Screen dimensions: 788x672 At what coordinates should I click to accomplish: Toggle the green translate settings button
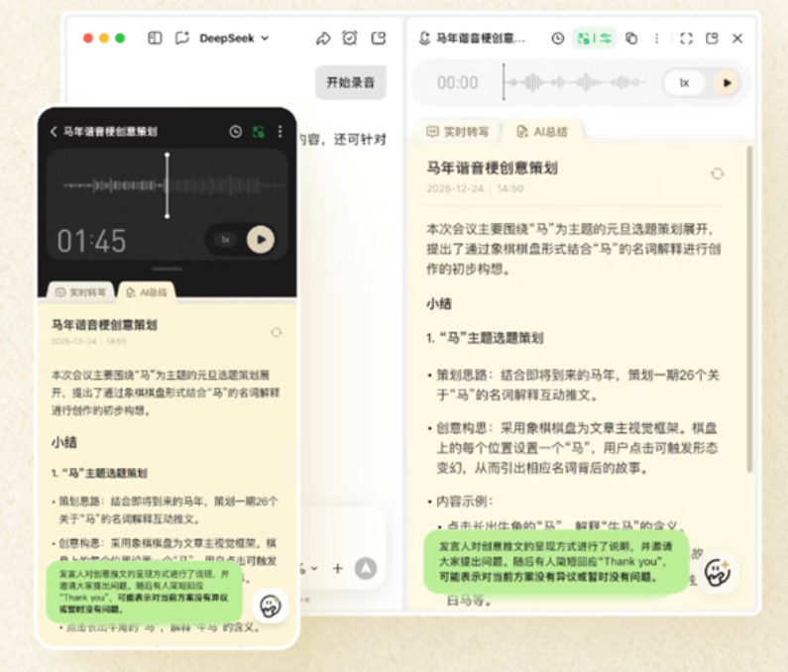point(595,39)
